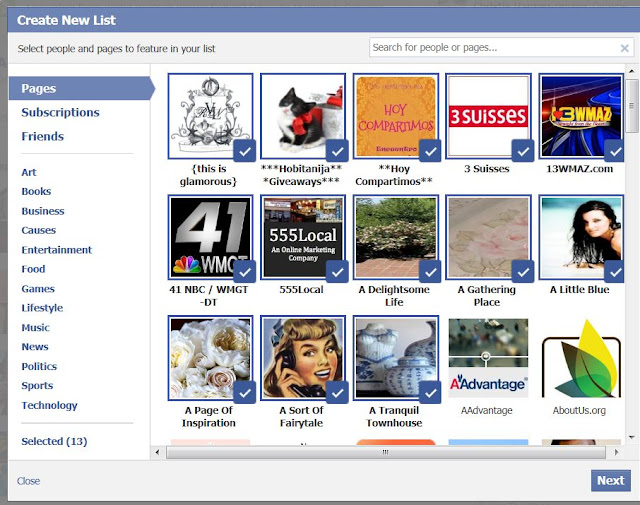The image size is (640, 505).
Task: Uncheck the checkmark on 41 NBC / WMGT-DT
Action: 244,272
